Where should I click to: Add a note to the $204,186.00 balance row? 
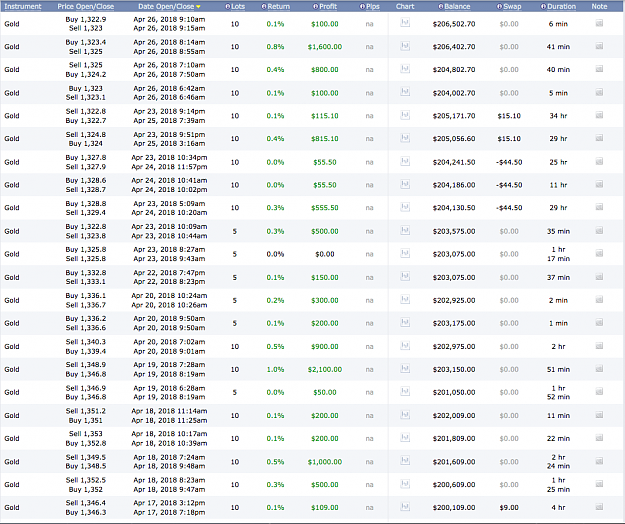pos(599,184)
